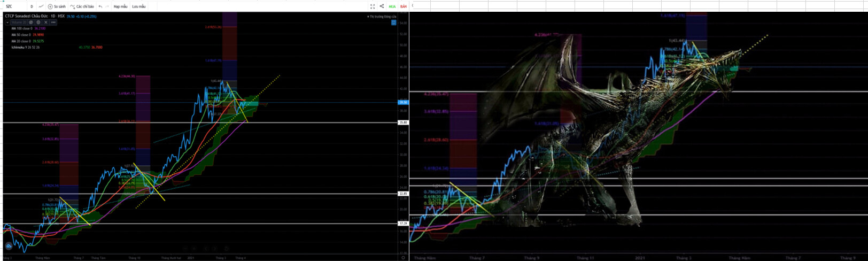Click the cloud icon at chart bottom-left
Viewport: 868px width, 261px height.
point(9,246)
